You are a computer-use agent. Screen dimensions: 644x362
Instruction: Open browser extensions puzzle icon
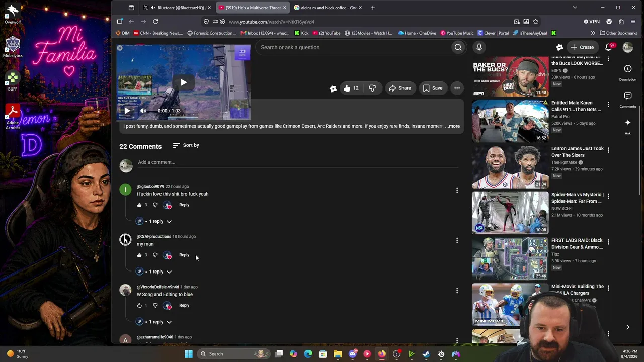tap(621, 22)
